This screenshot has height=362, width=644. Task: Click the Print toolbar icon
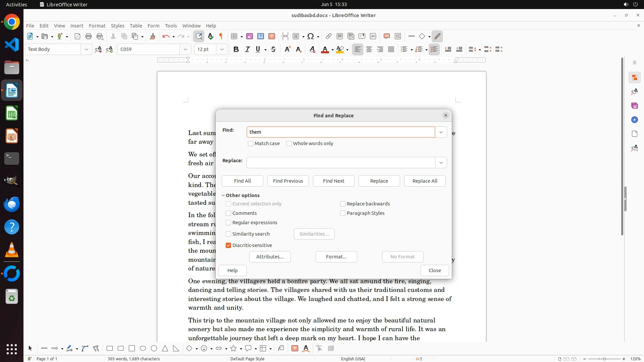click(x=89, y=36)
